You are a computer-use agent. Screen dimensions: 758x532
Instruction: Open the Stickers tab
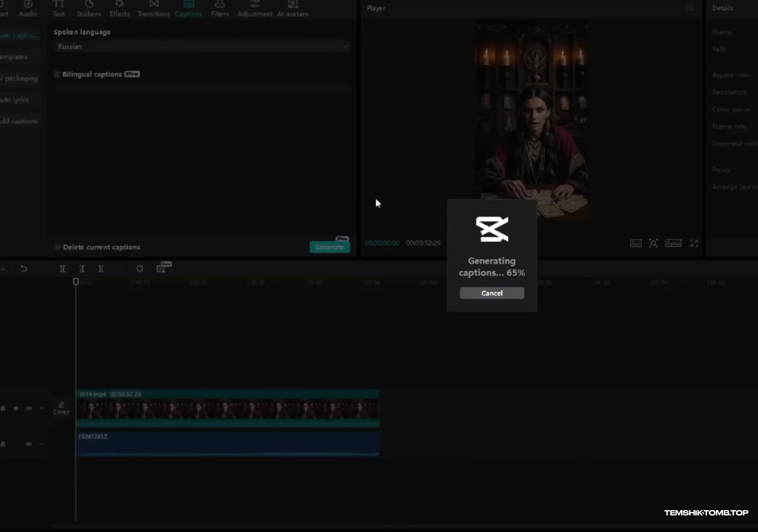[x=89, y=9]
